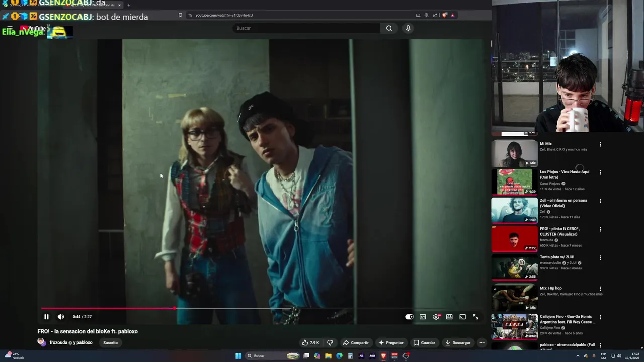Play FRO! - plinko ft CERO* video
This screenshot has width=644, height=362.
(x=514, y=239)
